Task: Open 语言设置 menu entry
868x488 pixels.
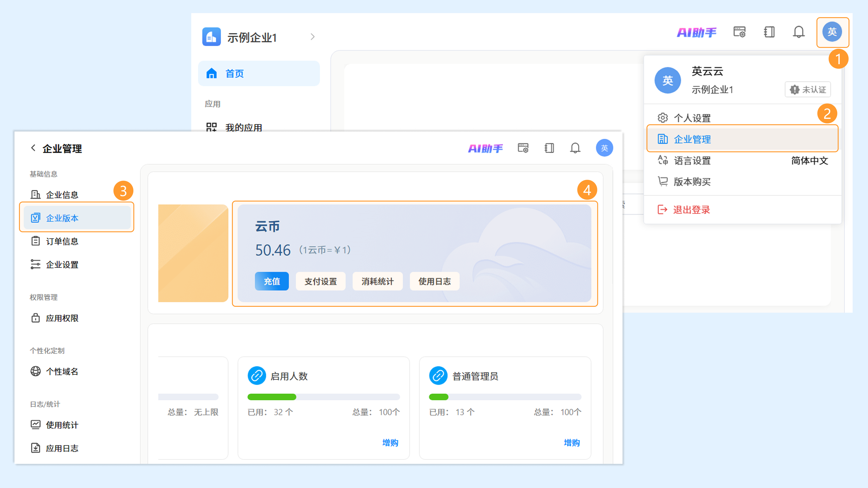Action: (x=742, y=160)
